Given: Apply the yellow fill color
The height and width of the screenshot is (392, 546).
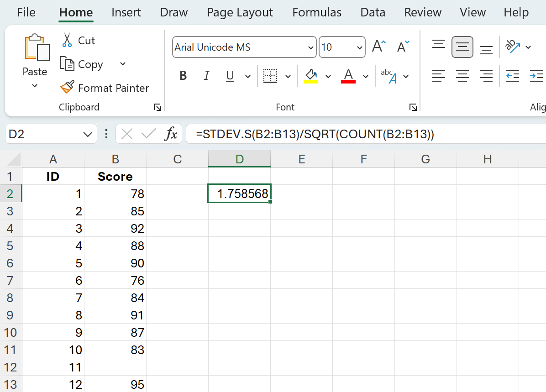Looking at the screenshot, I should pyautogui.click(x=311, y=76).
